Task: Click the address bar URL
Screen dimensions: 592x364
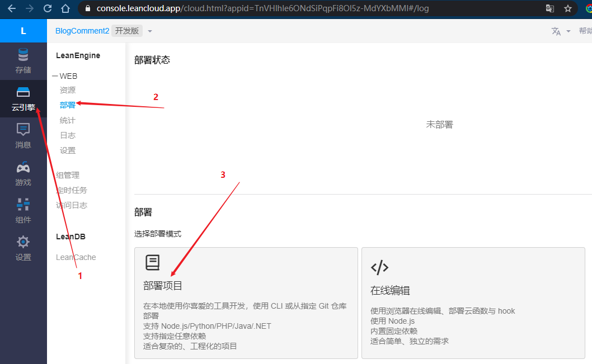Action: pos(262,8)
